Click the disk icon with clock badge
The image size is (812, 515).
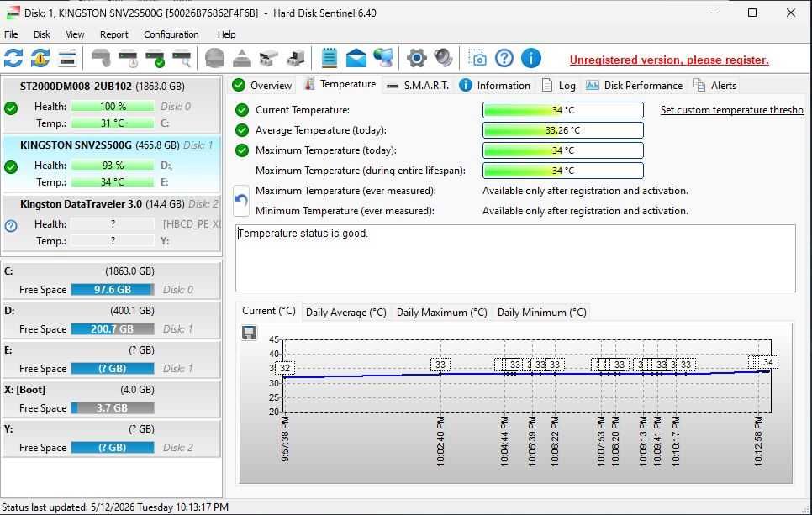tap(128, 58)
